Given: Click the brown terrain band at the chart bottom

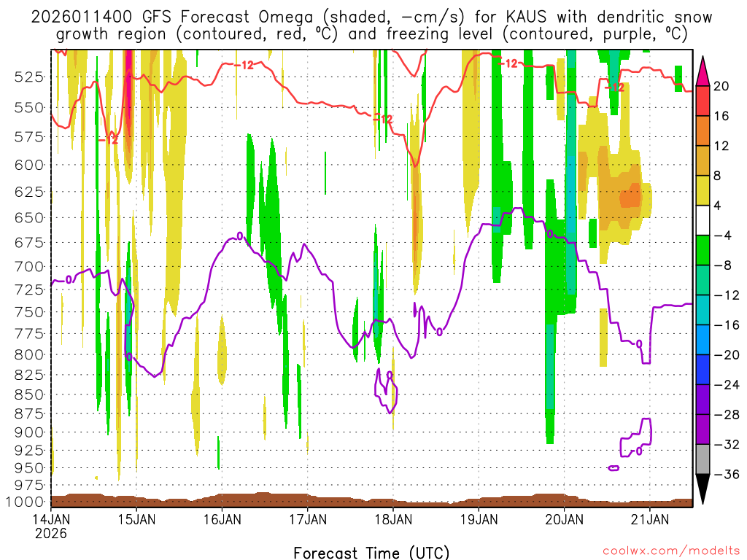Looking at the screenshot, I should (371, 501).
